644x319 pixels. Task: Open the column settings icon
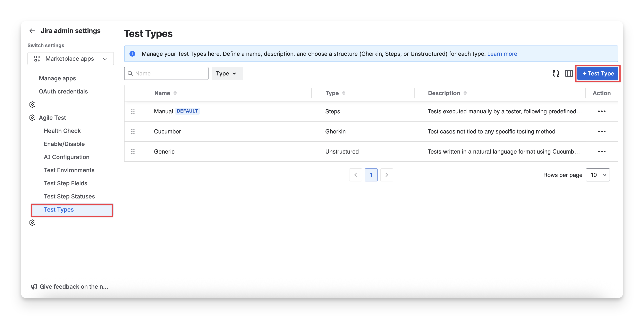pos(569,73)
